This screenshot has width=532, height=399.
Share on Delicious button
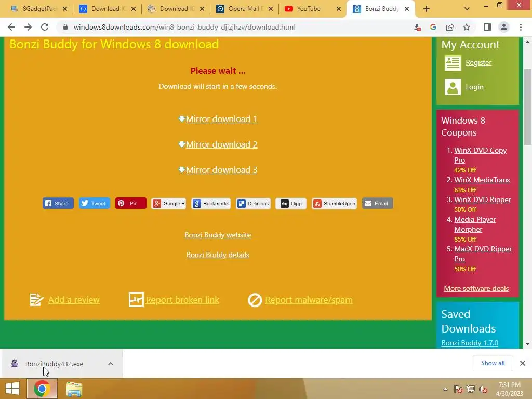[253, 203]
